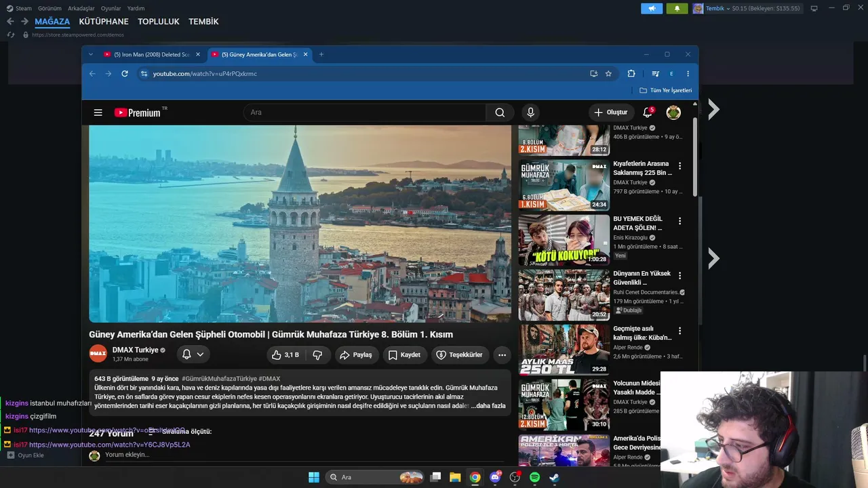868x488 pixels.
Task: Switch to the MAĞAZA tab in Steam
Action: click(x=52, y=22)
